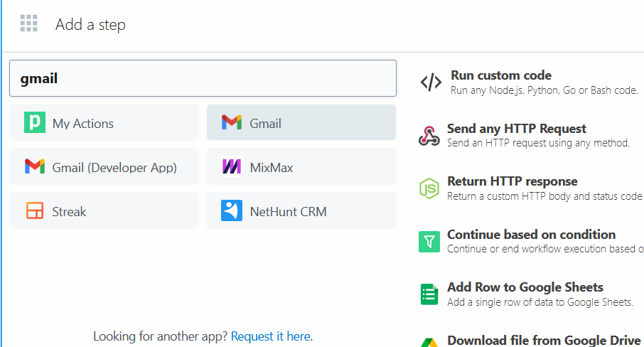This screenshot has width=644, height=347.
Task: Click the HTTP Request webhook icon
Action: coord(429,136)
